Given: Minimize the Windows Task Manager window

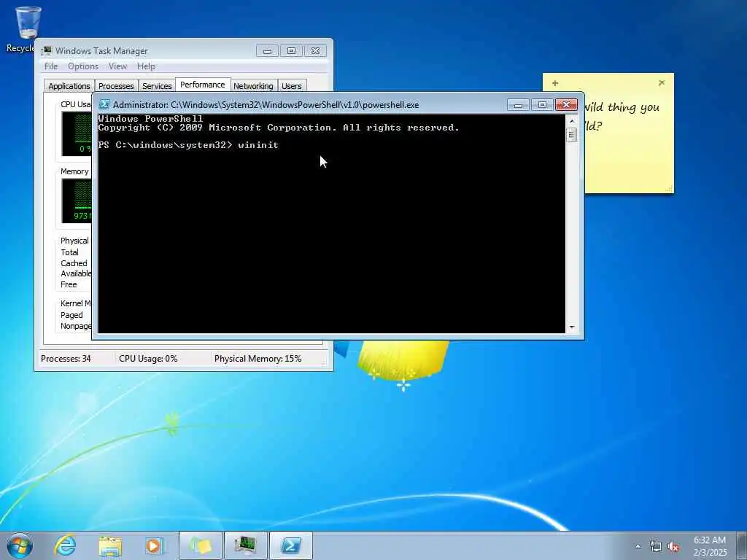Looking at the screenshot, I should pos(267,51).
